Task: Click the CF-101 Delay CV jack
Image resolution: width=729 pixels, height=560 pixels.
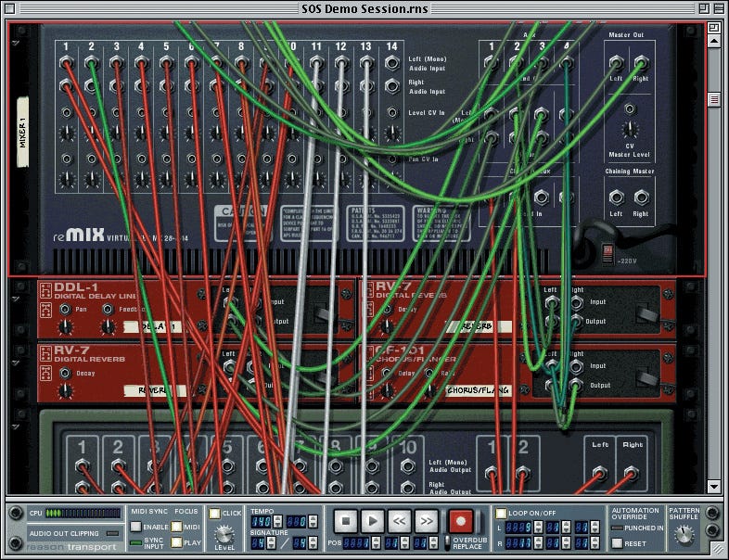Action: [x=387, y=373]
